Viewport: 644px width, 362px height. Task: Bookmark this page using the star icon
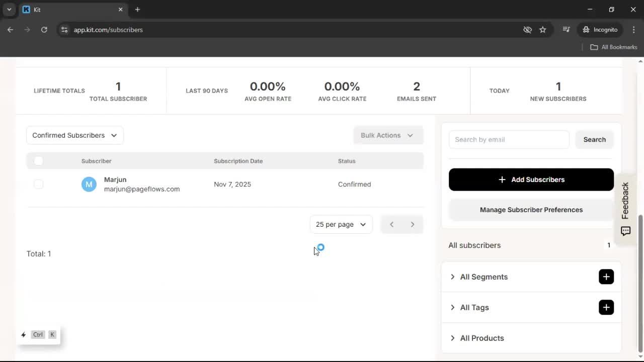click(543, 30)
